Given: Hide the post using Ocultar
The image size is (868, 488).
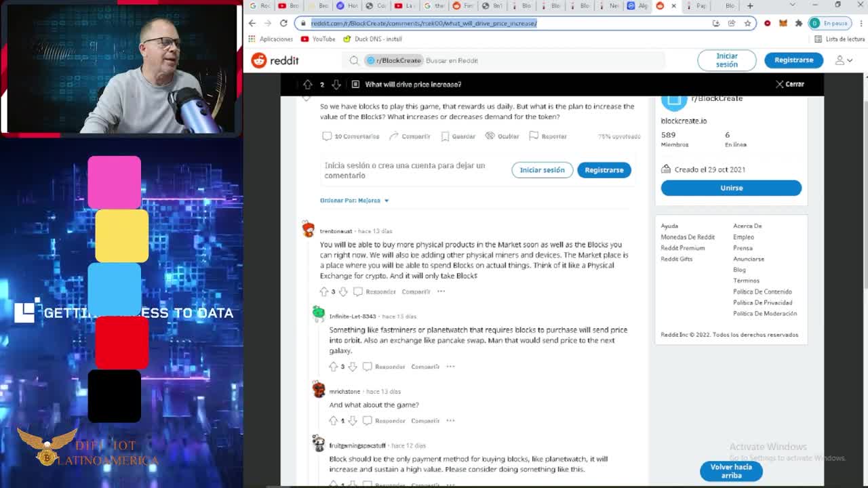Looking at the screenshot, I should [502, 136].
